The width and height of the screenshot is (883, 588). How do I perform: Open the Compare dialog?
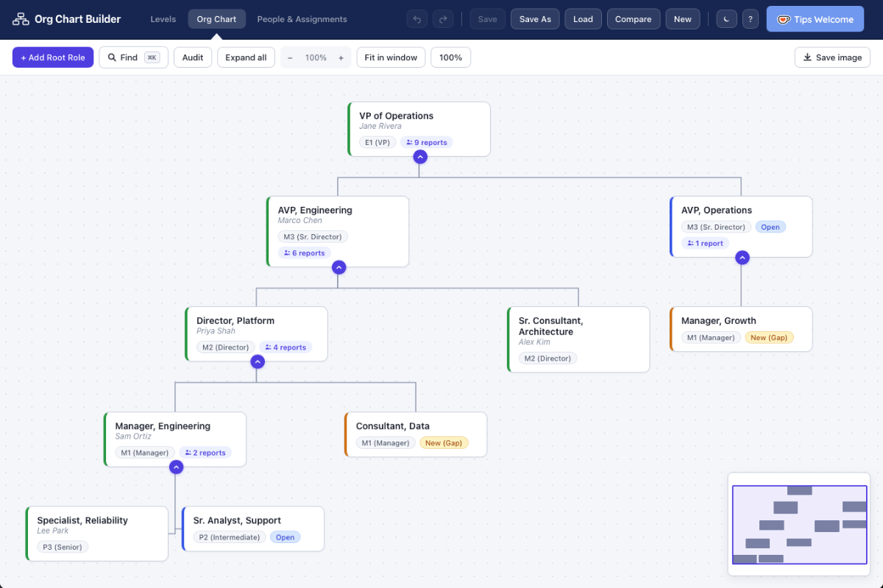[x=633, y=18]
